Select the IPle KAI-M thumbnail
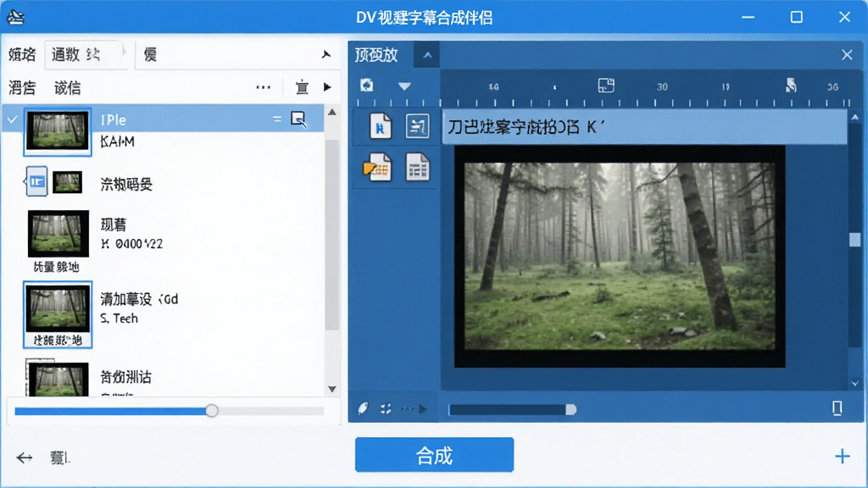The width and height of the screenshot is (868, 488). pos(58,131)
